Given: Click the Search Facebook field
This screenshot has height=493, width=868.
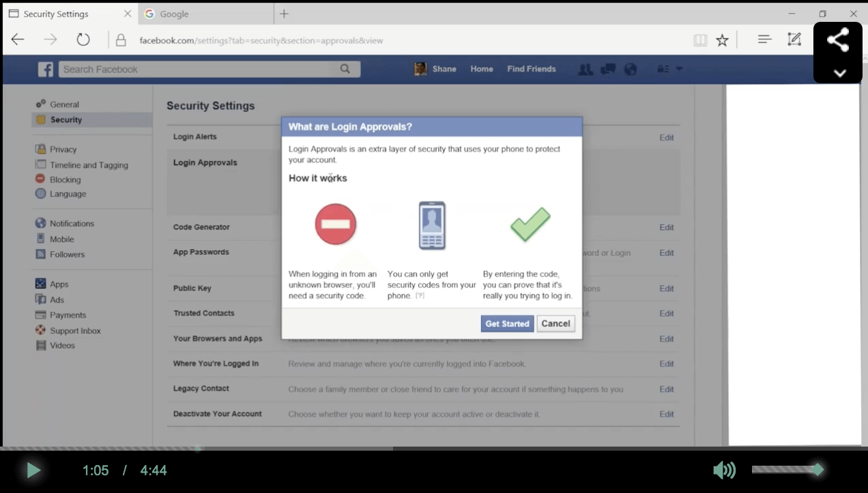Looking at the screenshot, I should 195,69.
